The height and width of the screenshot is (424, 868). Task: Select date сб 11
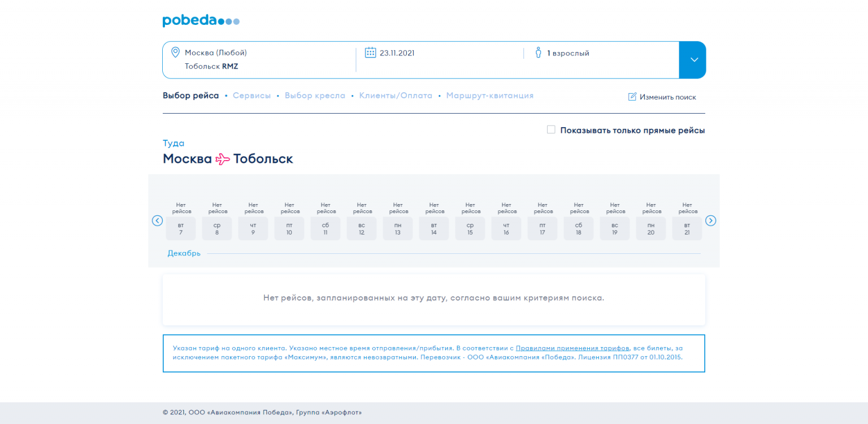pos(325,228)
